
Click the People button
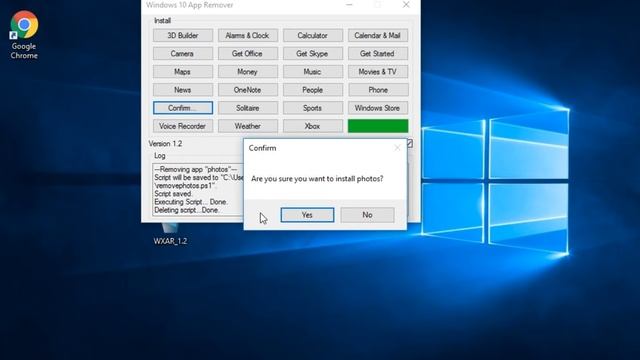click(x=313, y=90)
